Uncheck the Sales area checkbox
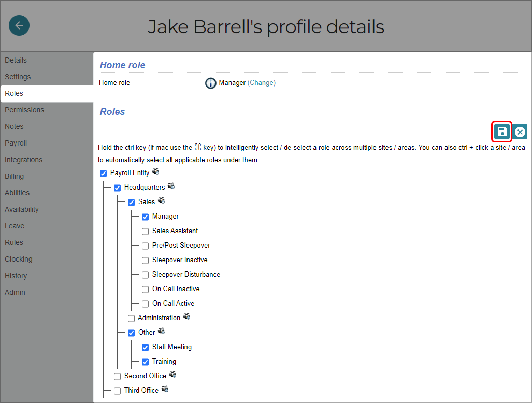 [x=131, y=203]
